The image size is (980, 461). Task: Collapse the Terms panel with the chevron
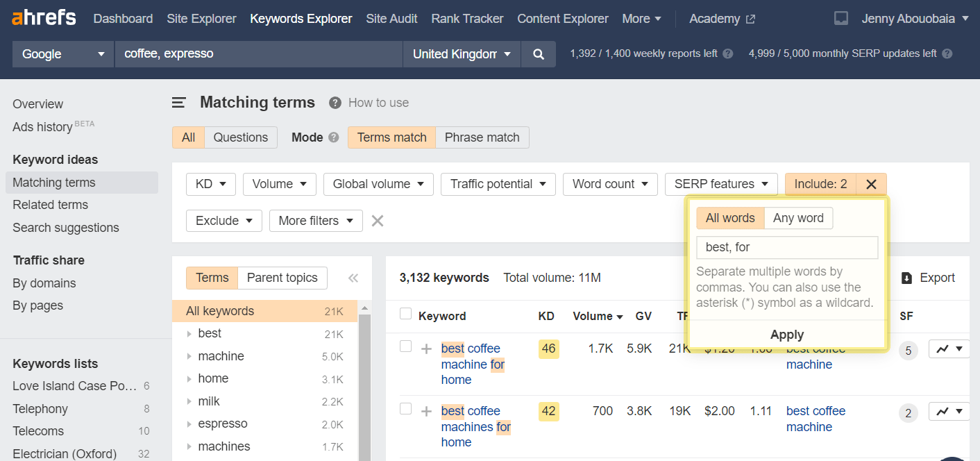tap(353, 278)
